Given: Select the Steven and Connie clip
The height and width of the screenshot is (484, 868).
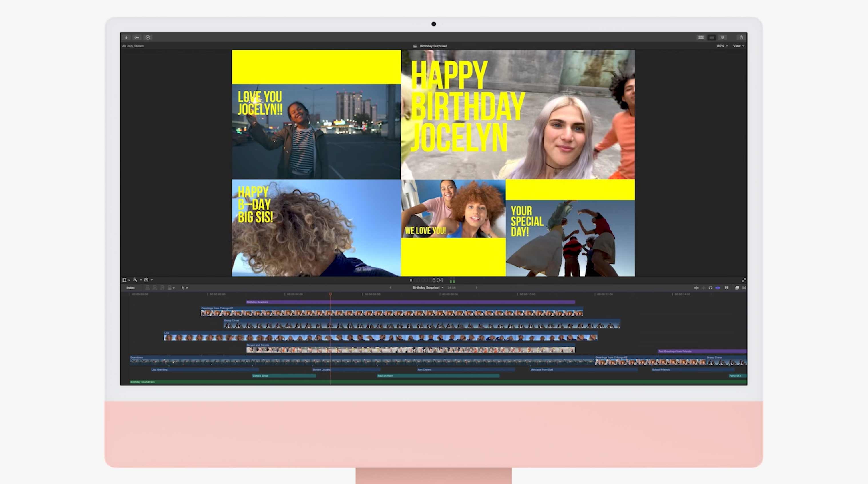Looking at the screenshot, I should (411, 348).
